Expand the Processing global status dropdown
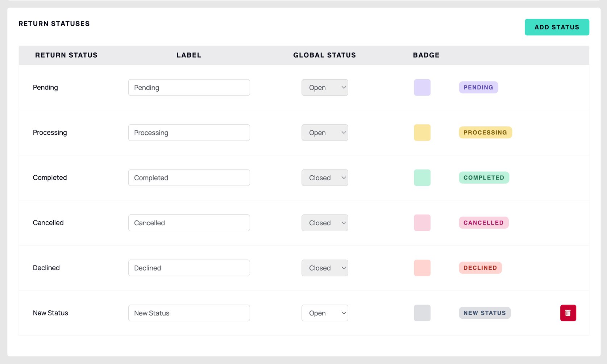Viewport: 607px width, 364px height. point(325,133)
